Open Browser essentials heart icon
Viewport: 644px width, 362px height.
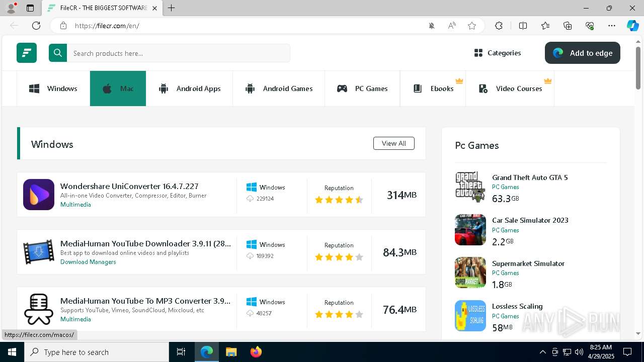(590, 26)
